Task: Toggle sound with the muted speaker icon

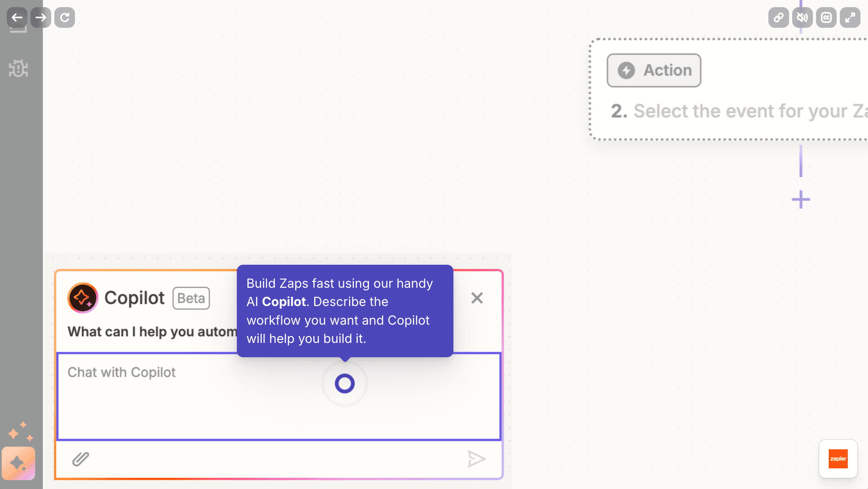Action: [x=802, y=17]
